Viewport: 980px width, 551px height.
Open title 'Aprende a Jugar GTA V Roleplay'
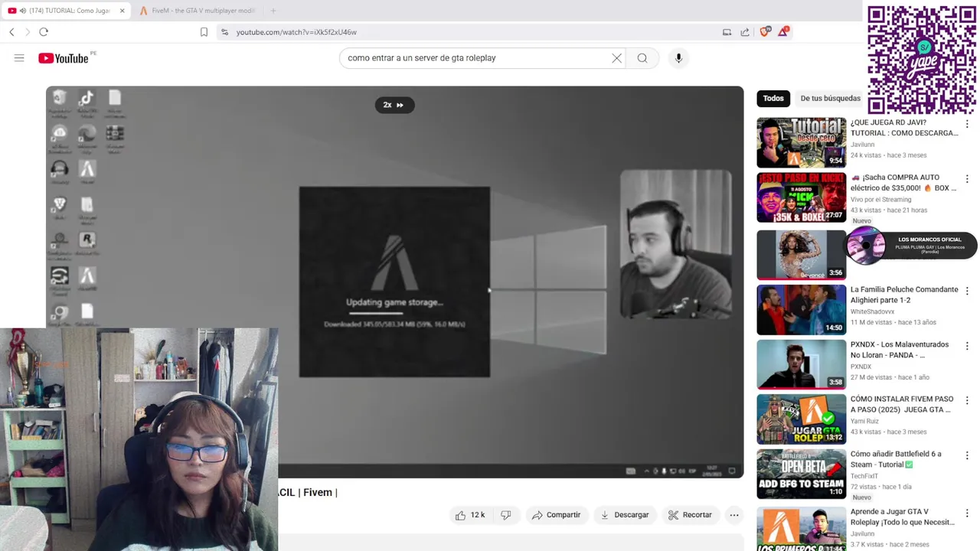[903, 517]
